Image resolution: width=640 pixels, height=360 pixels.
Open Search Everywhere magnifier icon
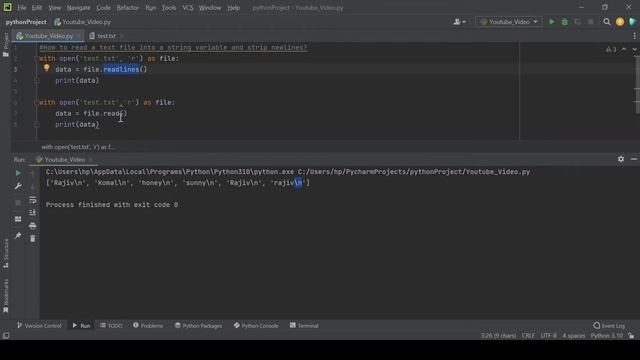pyautogui.click(x=607, y=22)
